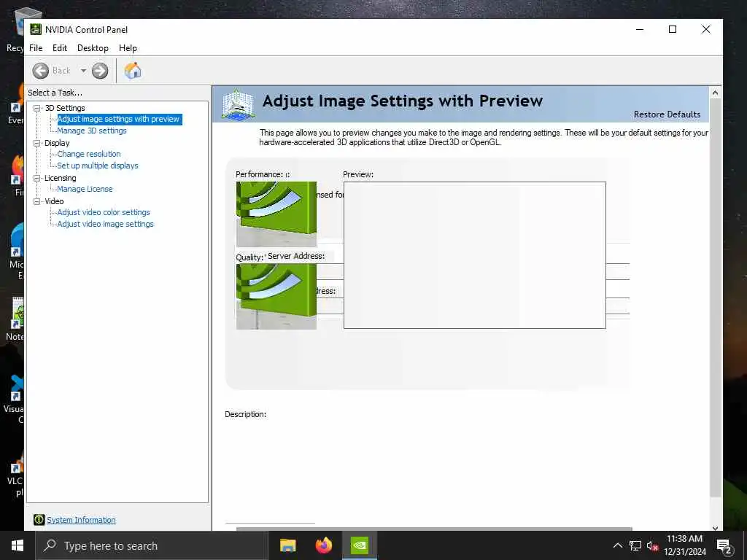Screen dimensions: 747x560
Task: Open Manage 3D settings
Action: pyautogui.click(x=91, y=131)
